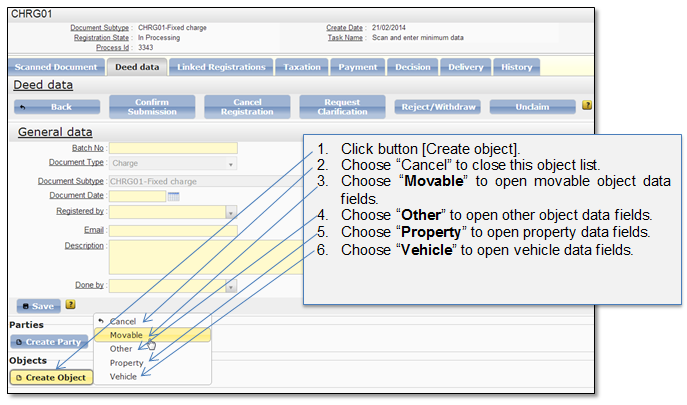Focus the Document Date field

pyautogui.click(x=138, y=196)
